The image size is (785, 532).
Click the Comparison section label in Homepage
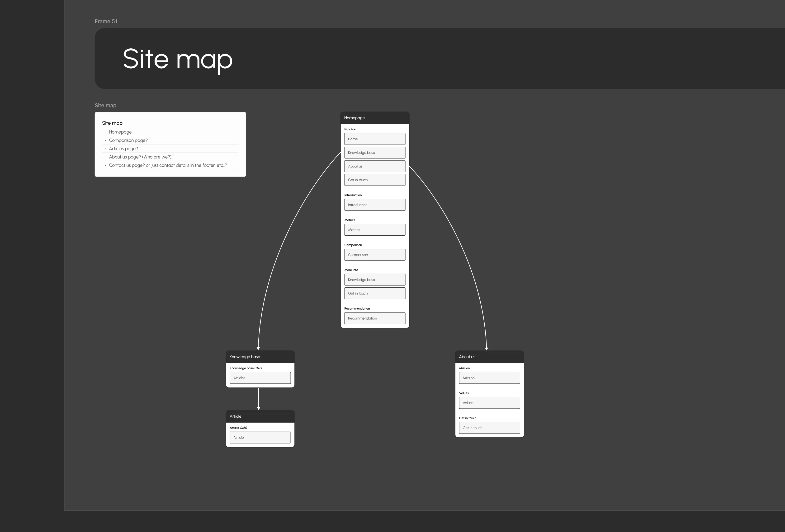[x=353, y=245]
